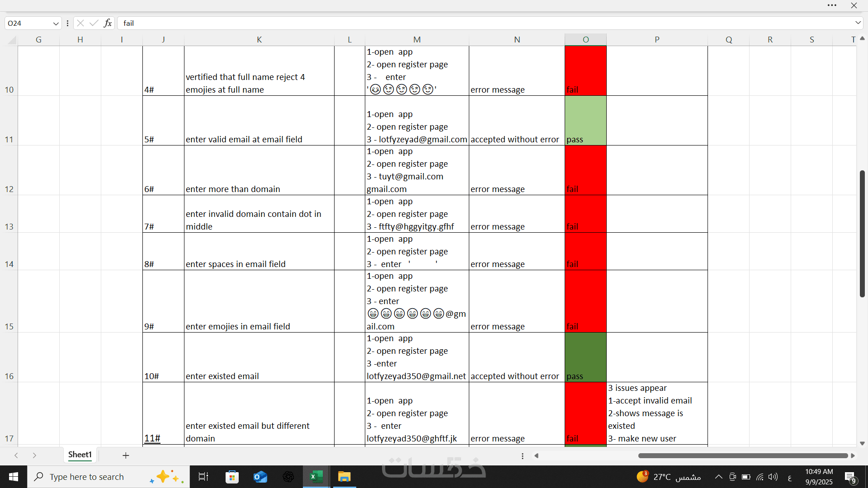This screenshot has height=488, width=868.
Task: Select the light green pass cell in row 11
Action: click(x=585, y=121)
